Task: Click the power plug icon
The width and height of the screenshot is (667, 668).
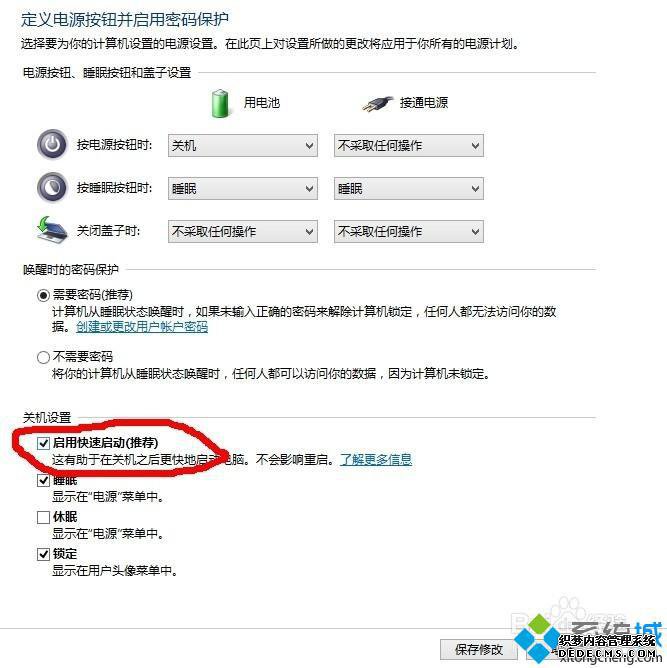Action: coord(378,104)
